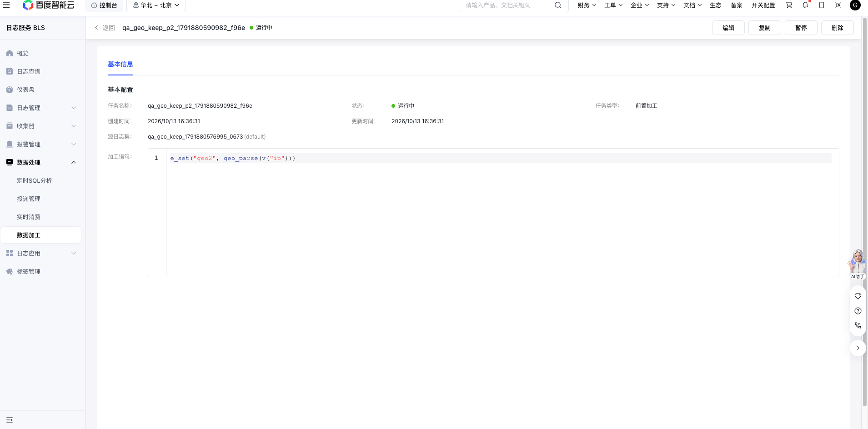Click the 返回 back link
The height and width of the screenshot is (429, 868).
105,28
